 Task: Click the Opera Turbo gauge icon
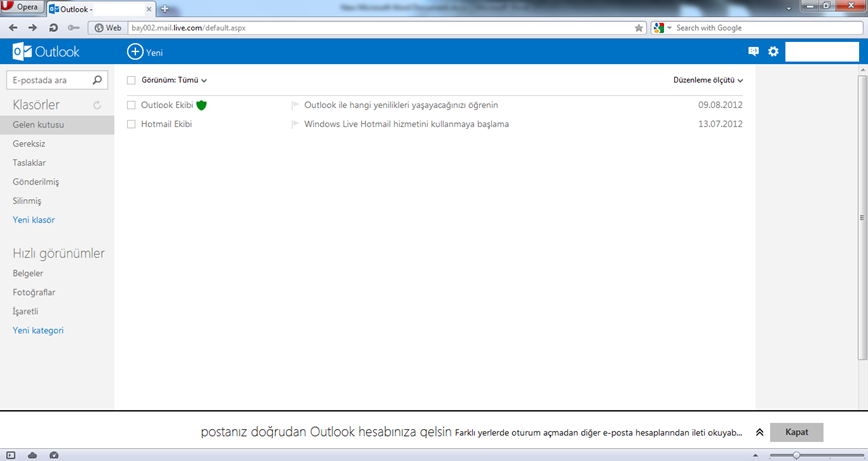tap(54, 455)
